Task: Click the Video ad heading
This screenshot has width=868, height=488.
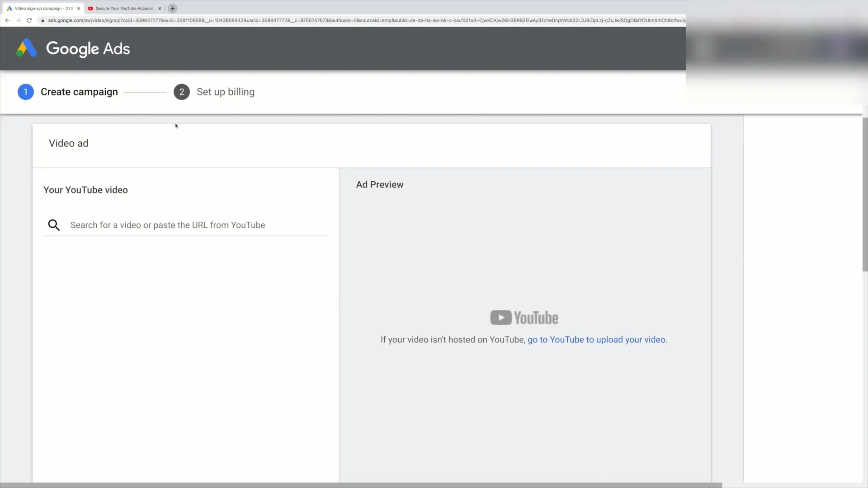Action: click(69, 143)
